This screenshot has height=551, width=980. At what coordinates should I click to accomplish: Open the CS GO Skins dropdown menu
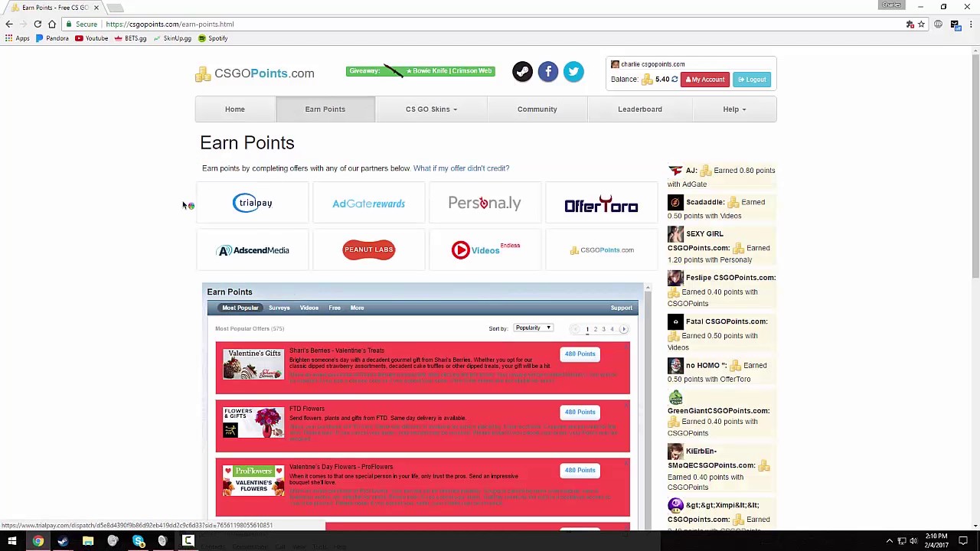pyautogui.click(x=431, y=109)
